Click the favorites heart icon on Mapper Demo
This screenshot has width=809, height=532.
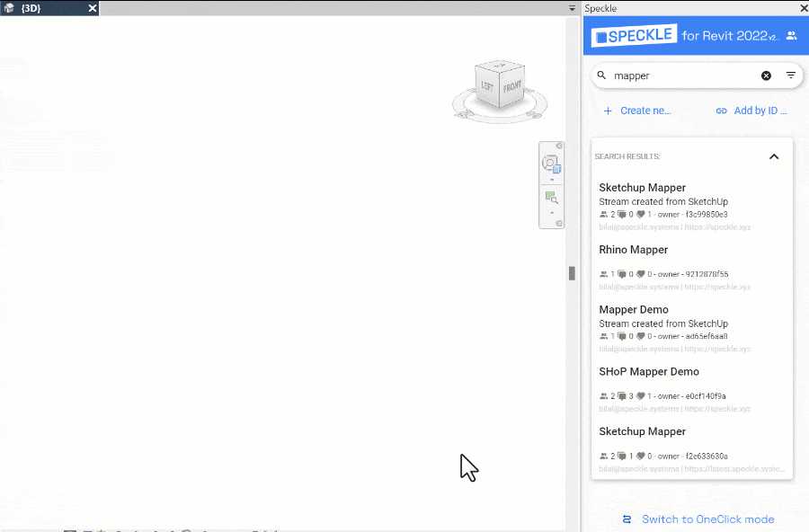(641, 336)
